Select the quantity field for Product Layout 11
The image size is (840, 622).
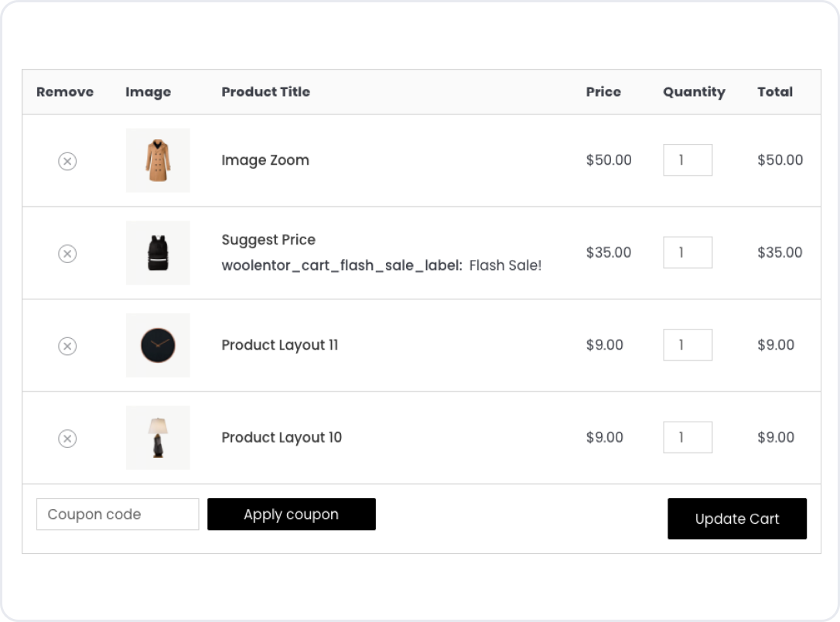[688, 345]
